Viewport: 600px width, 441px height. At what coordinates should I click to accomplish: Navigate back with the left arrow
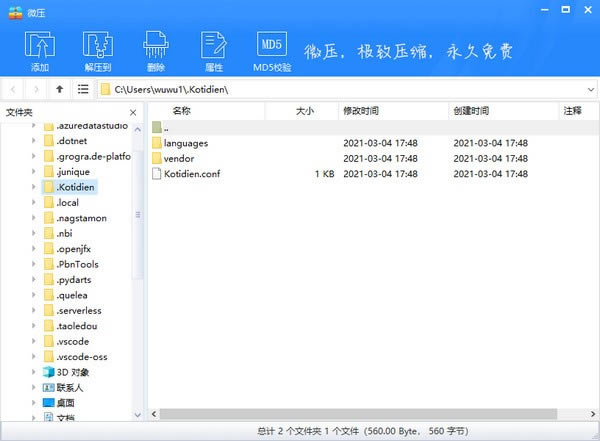point(14,90)
